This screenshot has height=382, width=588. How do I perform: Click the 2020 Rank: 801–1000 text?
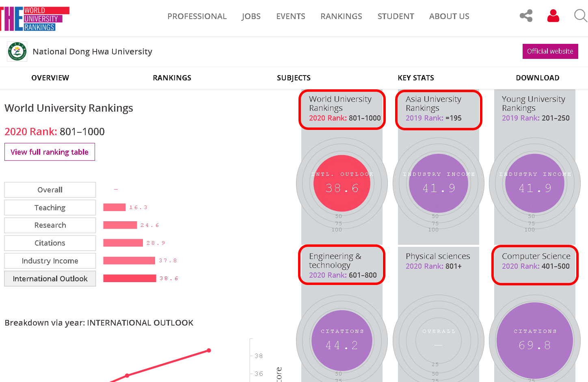54,132
